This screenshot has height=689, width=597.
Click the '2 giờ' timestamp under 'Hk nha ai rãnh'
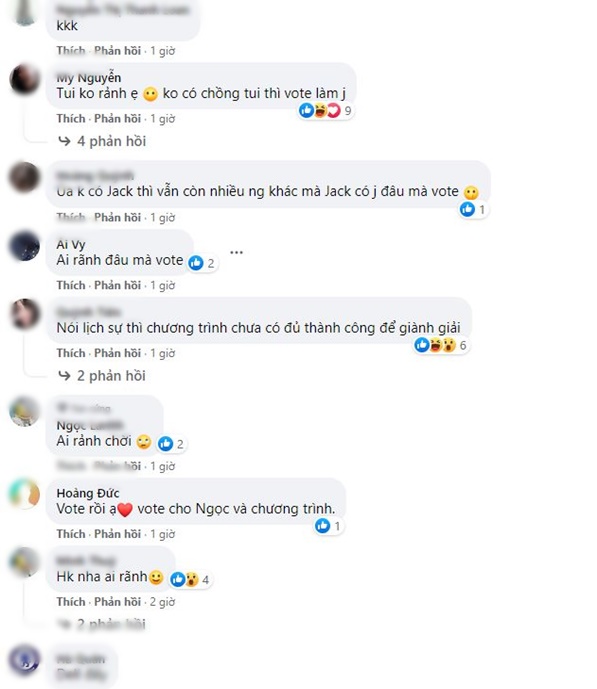(162, 602)
